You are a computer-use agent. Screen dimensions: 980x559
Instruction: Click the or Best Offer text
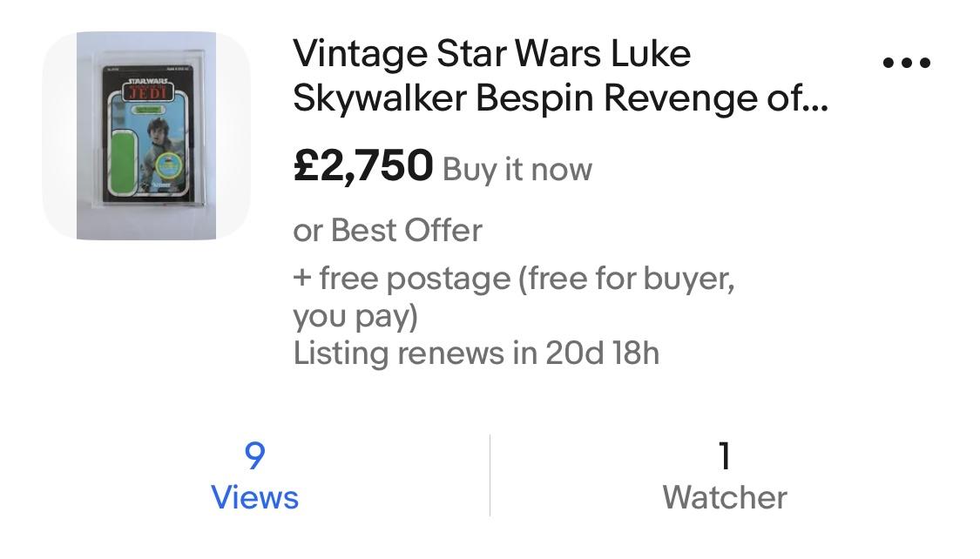[388, 231]
